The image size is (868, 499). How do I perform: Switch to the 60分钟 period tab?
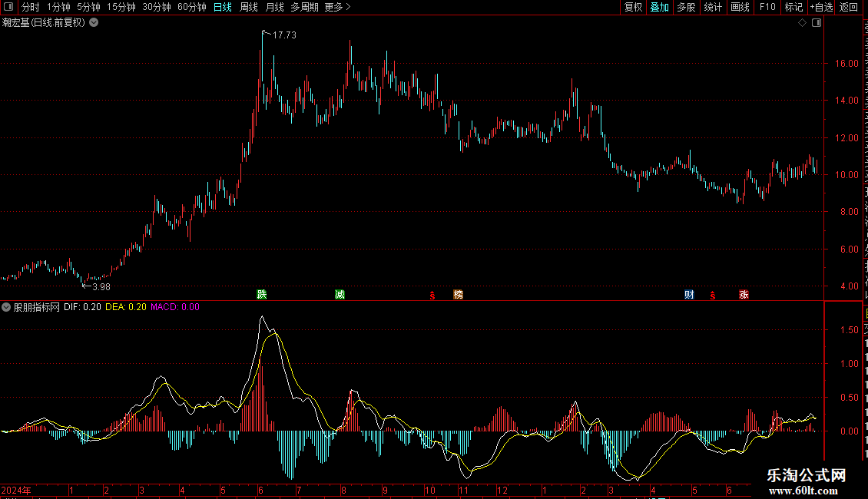[191, 7]
